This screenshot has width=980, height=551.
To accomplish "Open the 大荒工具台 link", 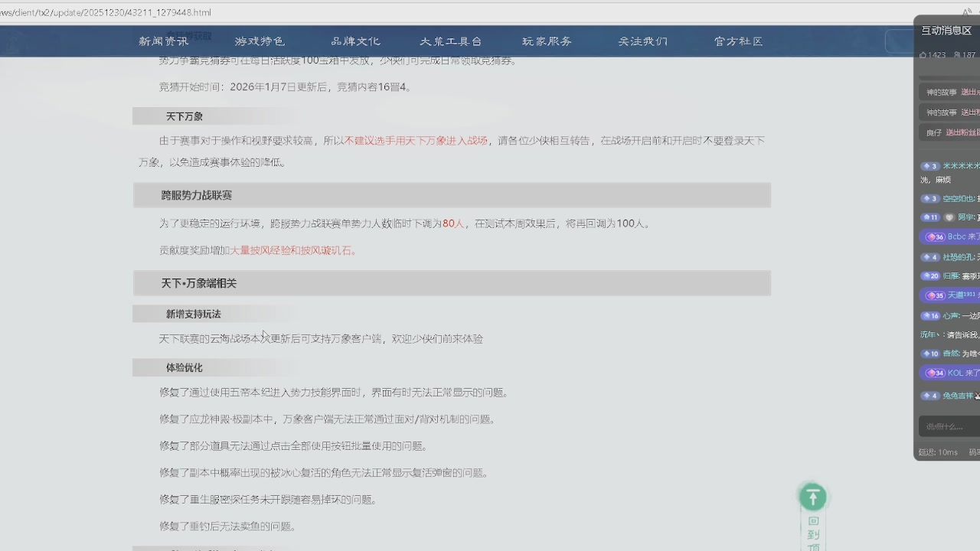I will (x=452, y=41).
